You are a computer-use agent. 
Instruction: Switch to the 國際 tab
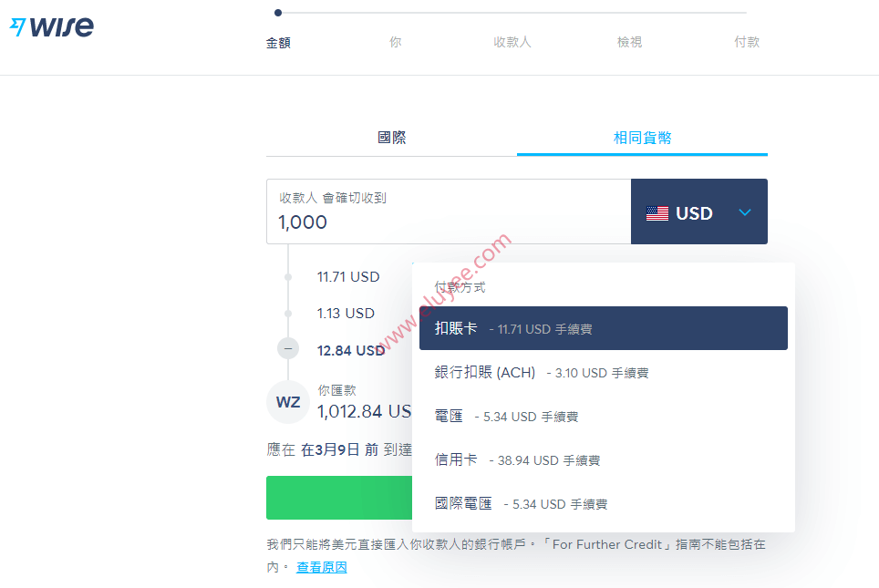(392, 138)
